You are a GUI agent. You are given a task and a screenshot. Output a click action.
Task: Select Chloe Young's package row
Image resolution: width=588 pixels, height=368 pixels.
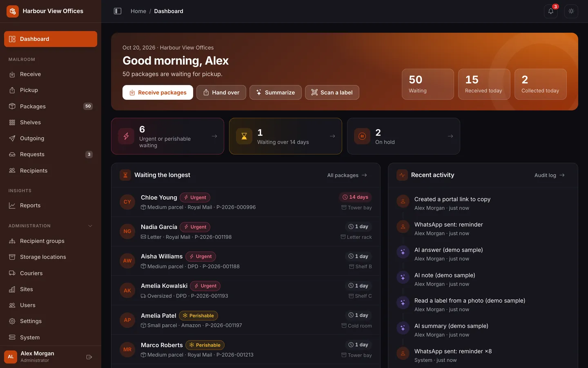246,202
